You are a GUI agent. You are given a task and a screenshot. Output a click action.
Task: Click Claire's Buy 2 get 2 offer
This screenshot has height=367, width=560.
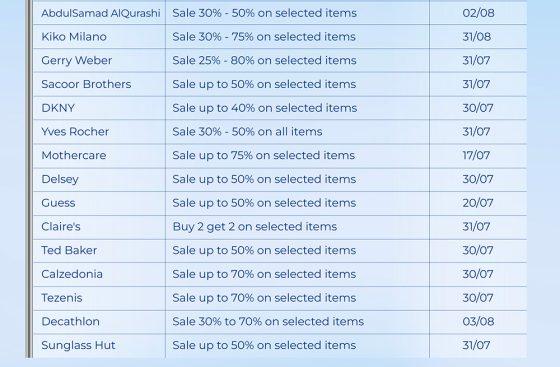click(255, 227)
